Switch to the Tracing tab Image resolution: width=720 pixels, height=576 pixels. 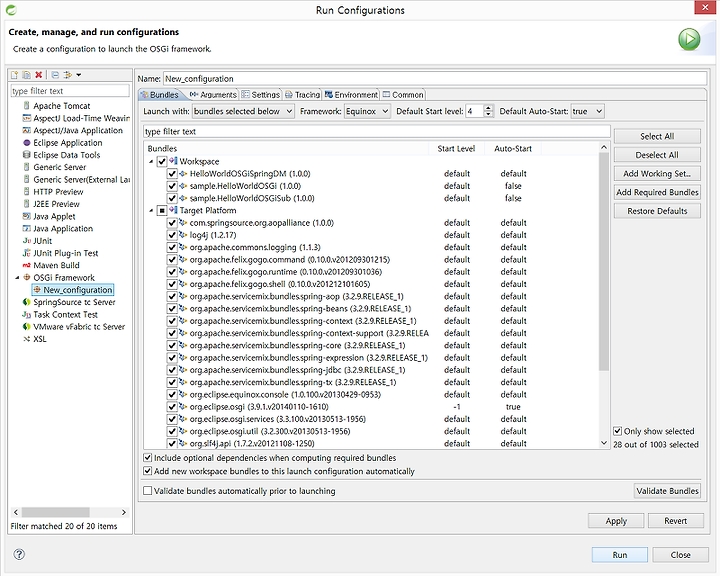(302, 95)
